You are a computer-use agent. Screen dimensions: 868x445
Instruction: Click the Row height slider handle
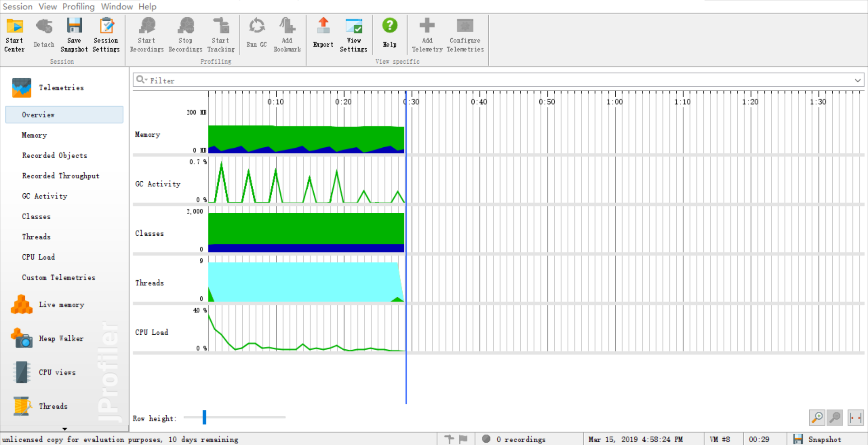[204, 417]
